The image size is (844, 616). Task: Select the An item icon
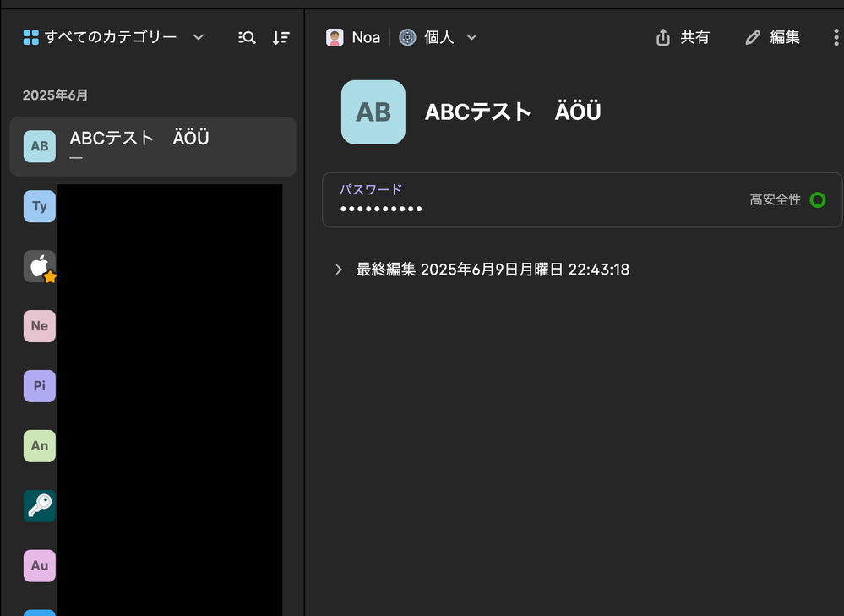pos(39,445)
